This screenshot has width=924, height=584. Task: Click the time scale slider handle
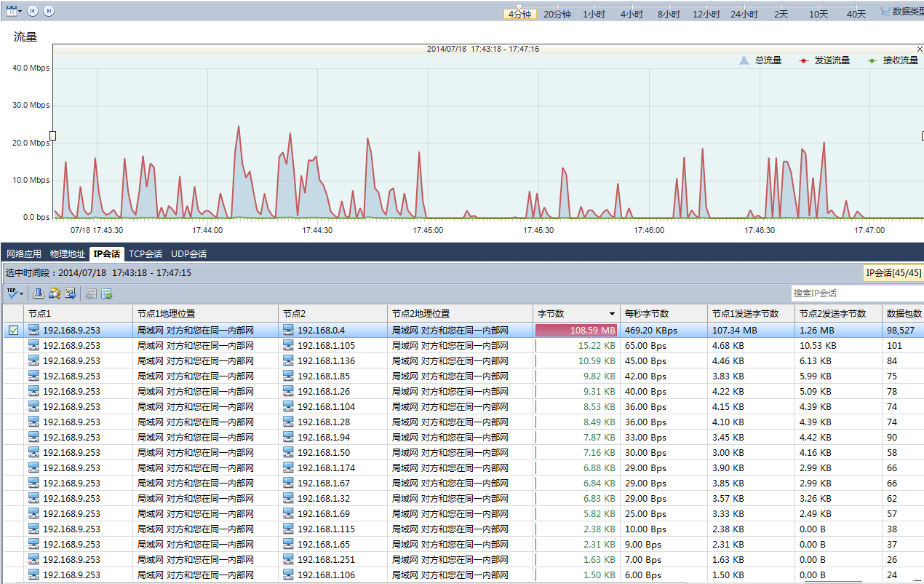(519, 7)
